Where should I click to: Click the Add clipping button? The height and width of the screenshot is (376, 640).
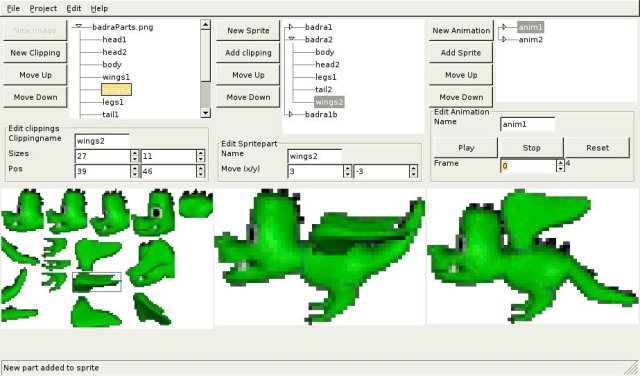(x=248, y=53)
